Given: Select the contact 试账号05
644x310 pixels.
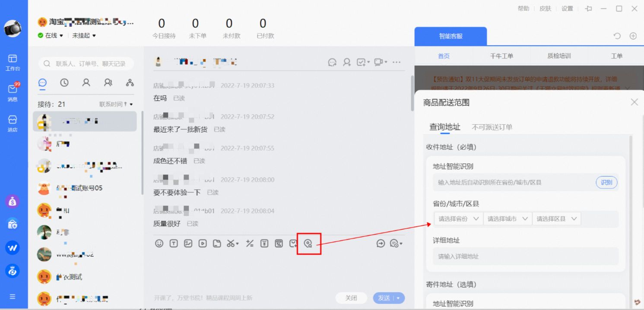Looking at the screenshot, I should pos(85,188).
